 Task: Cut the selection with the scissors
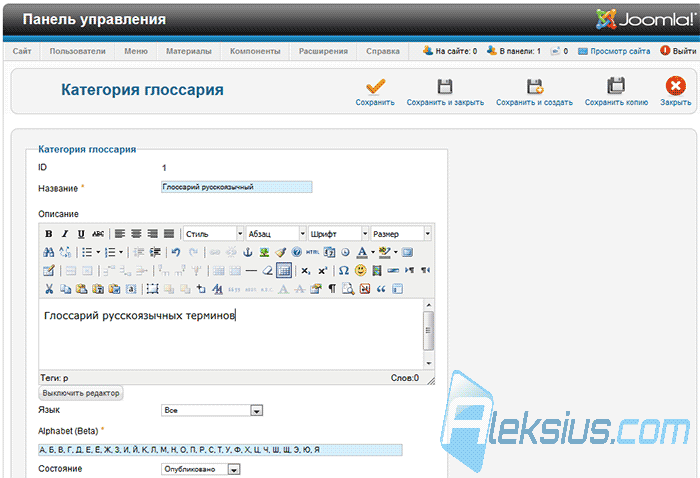point(49,289)
